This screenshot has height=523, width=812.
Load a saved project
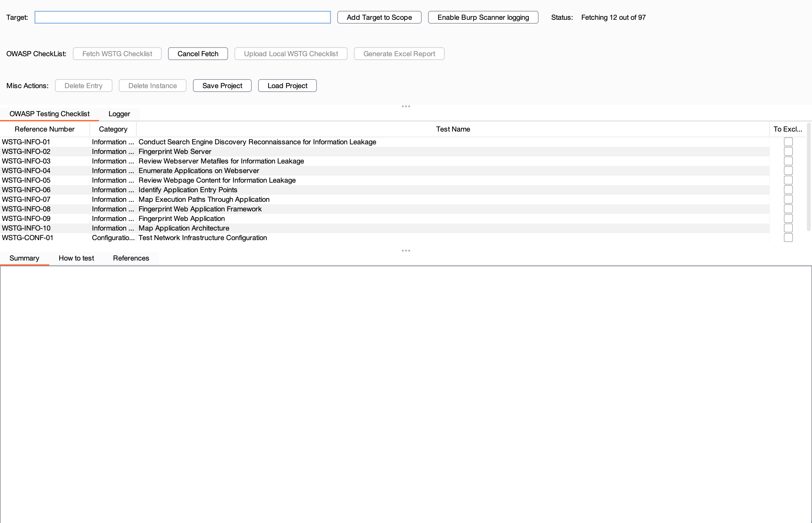coord(287,86)
